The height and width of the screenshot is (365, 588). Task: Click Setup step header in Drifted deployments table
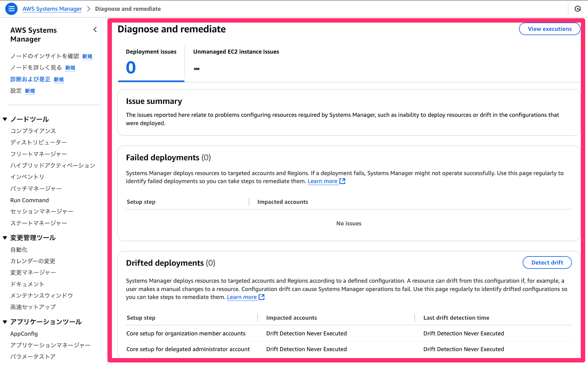tap(141, 318)
